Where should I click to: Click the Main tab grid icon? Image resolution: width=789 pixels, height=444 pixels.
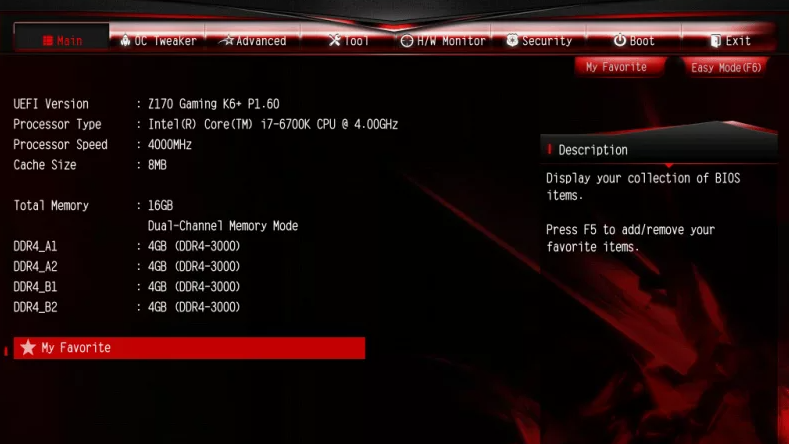48,40
